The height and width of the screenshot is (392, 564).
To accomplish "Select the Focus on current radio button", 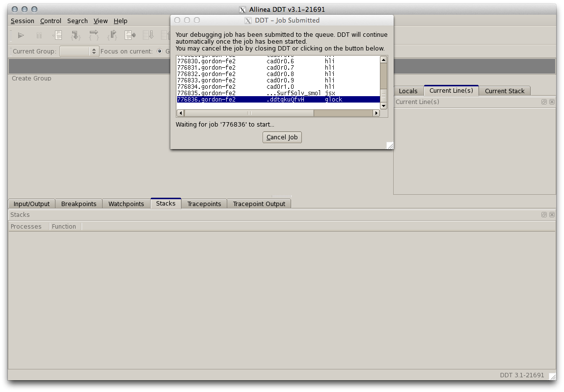I will 160,52.
